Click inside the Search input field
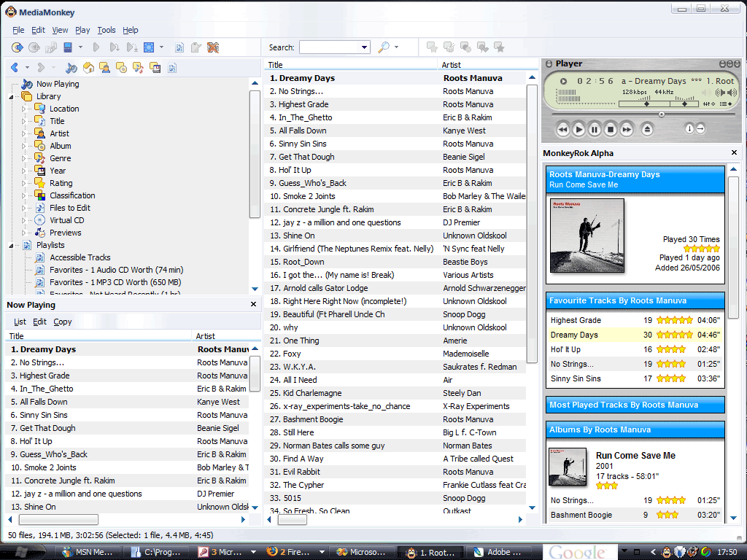 coord(329,47)
